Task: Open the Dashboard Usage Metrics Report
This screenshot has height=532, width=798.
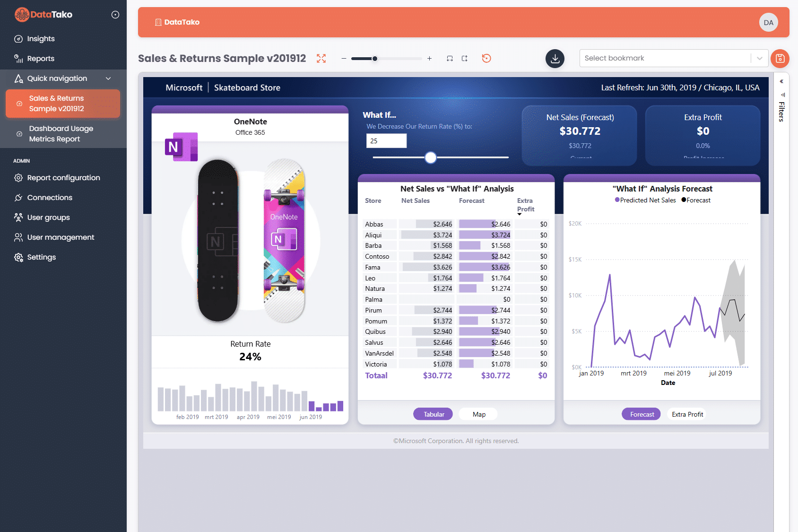Action: point(61,133)
